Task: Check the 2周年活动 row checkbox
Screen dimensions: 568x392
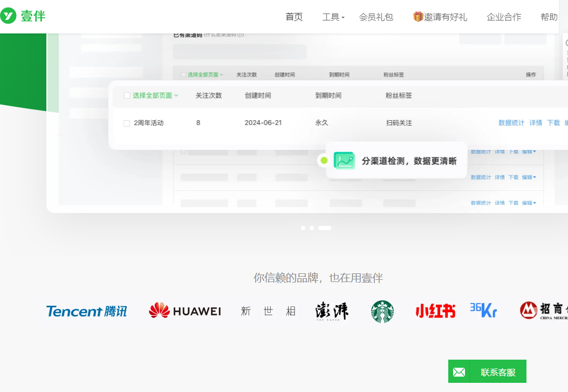Action: pyautogui.click(x=127, y=123)
